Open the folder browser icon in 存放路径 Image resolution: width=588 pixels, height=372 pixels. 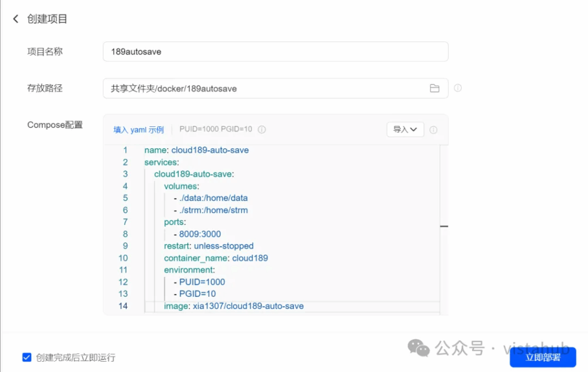tap(434, 88)
